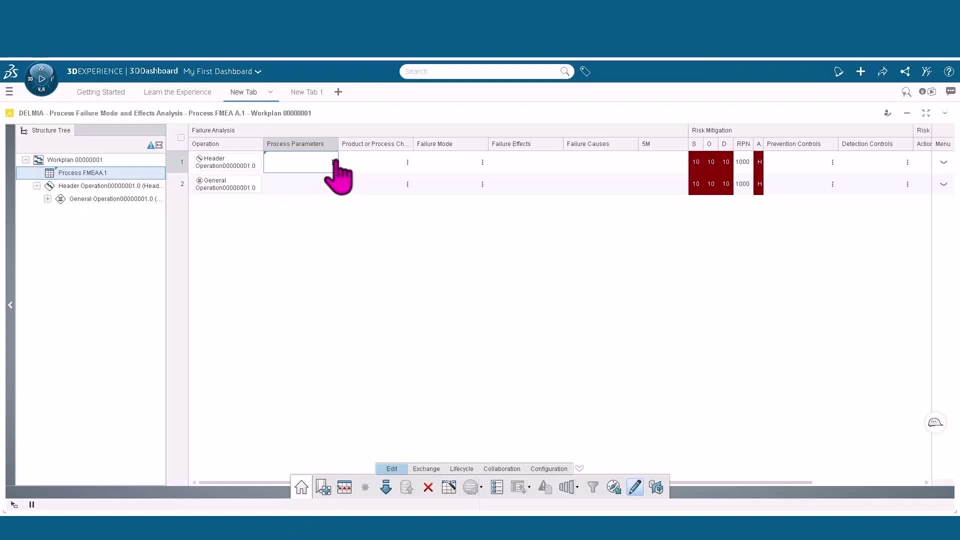The height and width of the screenshot is (540, 960).
Task: Collapse the left panel with the arrow handle
Action: [10, 305]
